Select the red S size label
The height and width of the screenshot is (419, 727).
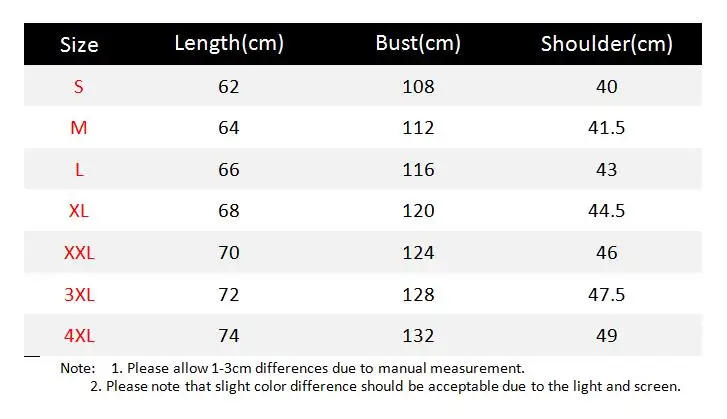78,87
